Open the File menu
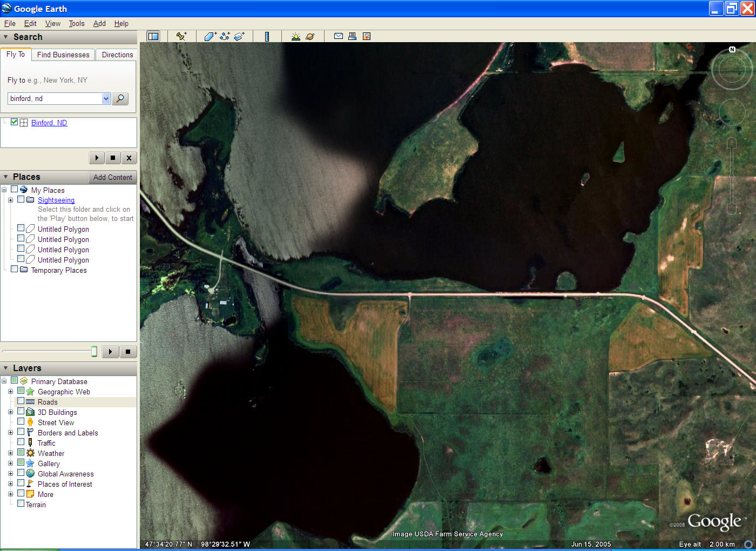This screenshot has width=756, height=551. pyautogui.click(x=10, y=23)
